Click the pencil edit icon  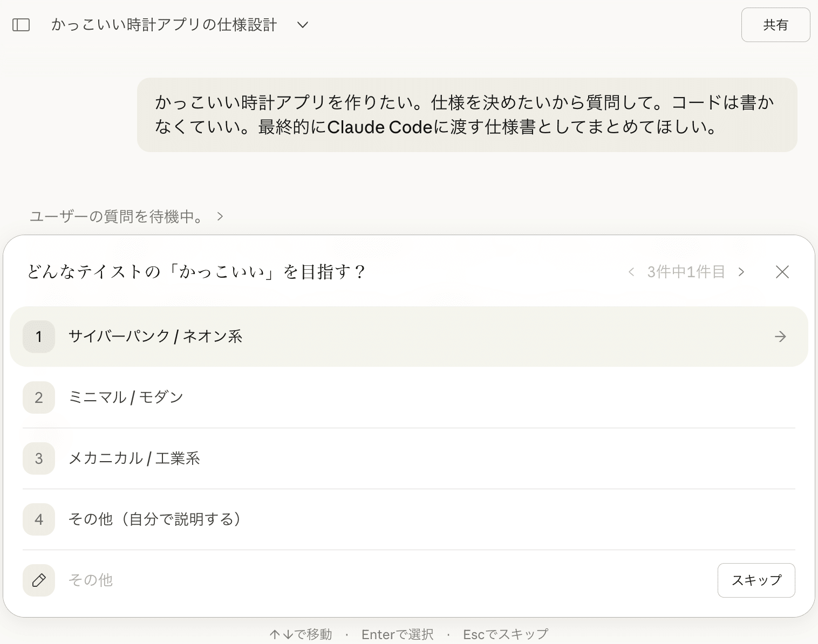point(39,580)
